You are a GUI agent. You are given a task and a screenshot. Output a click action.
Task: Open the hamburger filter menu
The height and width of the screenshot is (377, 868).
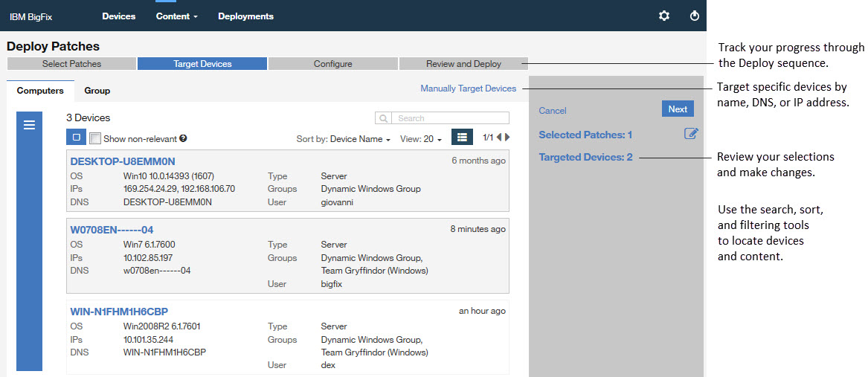tap(30, 125)
